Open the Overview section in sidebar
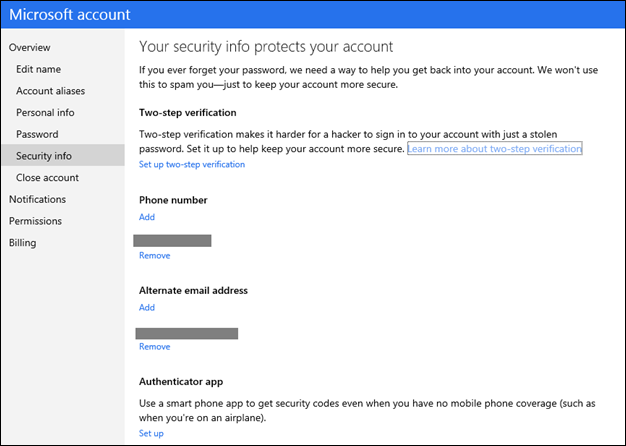 (x=30, y=48)
